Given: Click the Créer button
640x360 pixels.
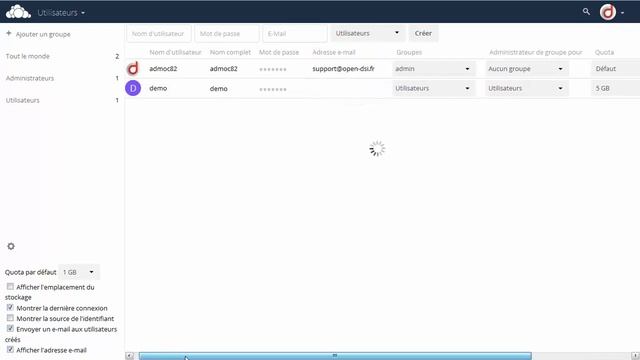Looking at the screenshot, I should pos(423,33).
